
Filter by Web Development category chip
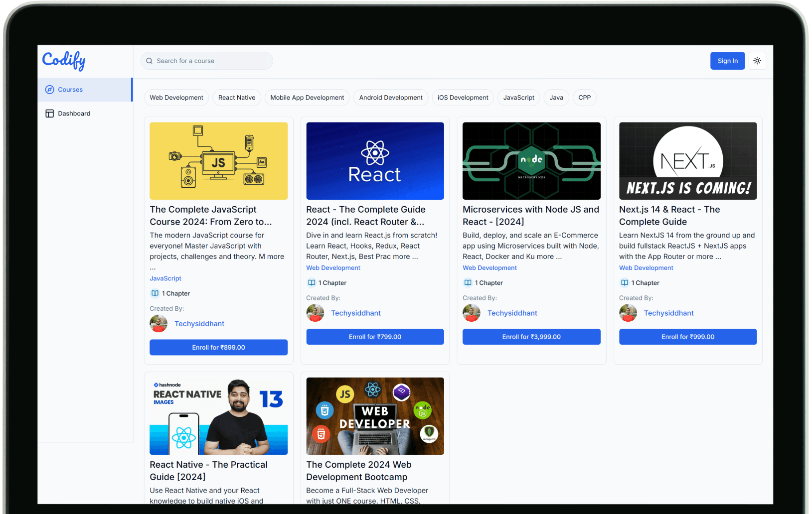click(x=176, y=98)
